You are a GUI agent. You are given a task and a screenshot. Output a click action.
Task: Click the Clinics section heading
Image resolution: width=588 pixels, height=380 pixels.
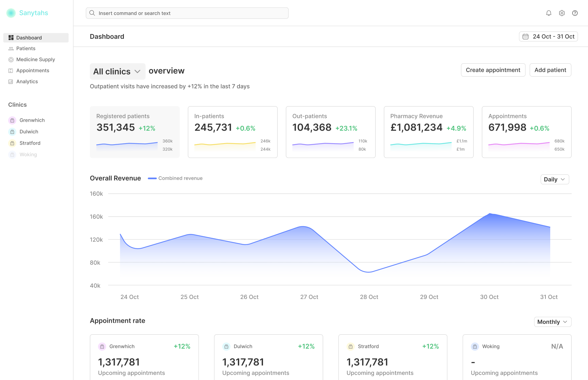click(x=17, y=105)
